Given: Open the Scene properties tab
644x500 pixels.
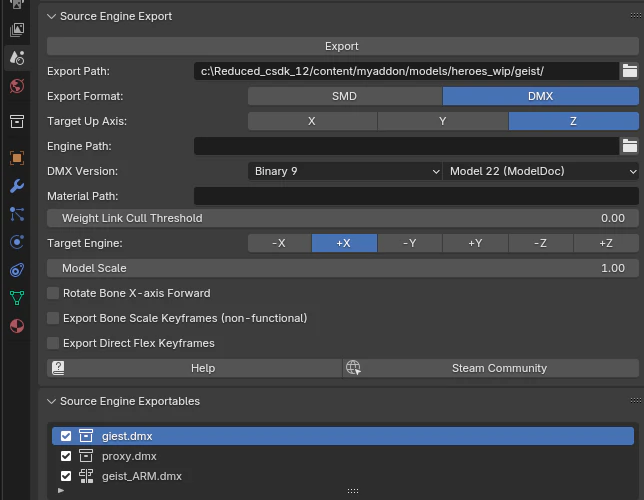Looking at the screenshot, I should [x=16, y=57].
